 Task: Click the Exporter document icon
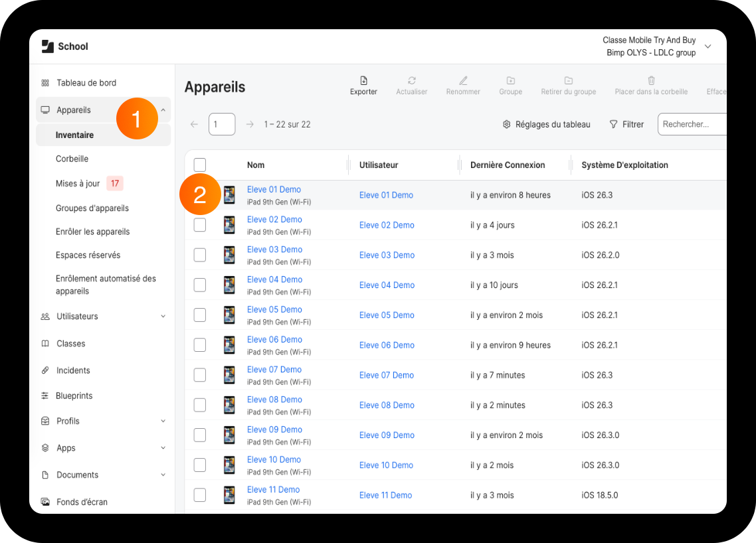[363, 80]
